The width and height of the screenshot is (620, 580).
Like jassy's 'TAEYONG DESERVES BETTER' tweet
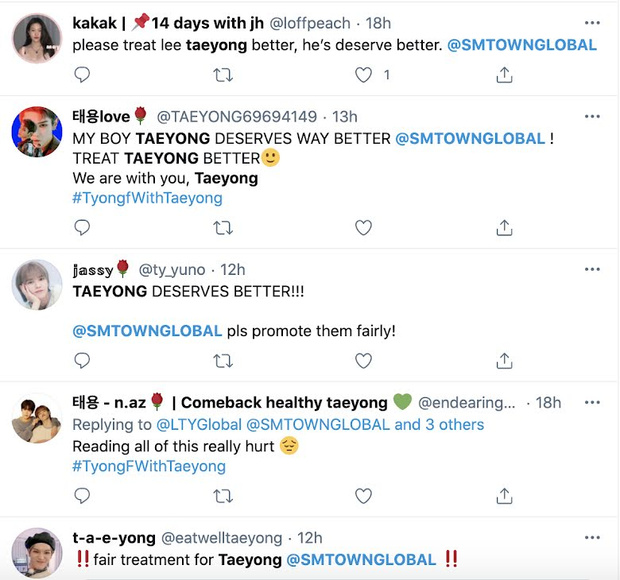tap(363, 361)
